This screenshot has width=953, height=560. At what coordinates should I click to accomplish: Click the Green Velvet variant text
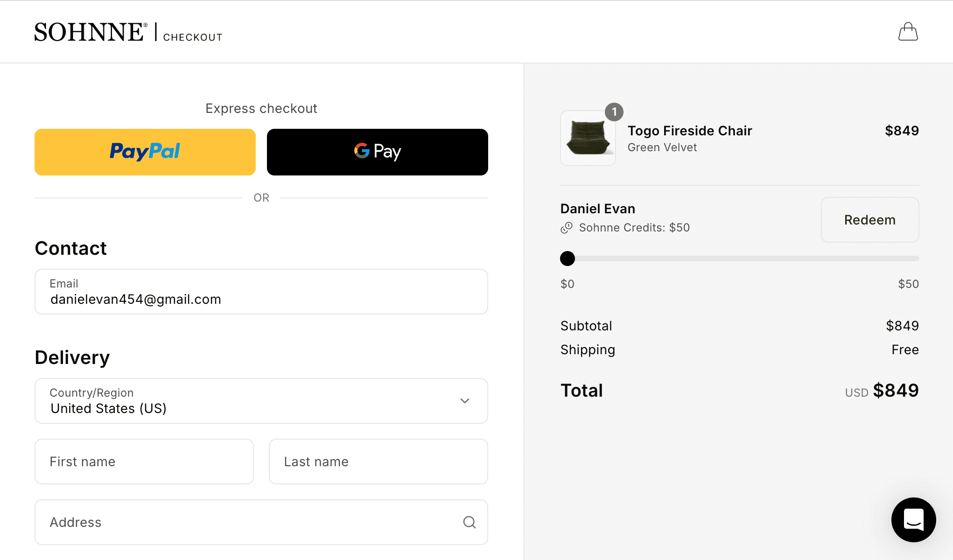pyautogui.click(x=662, y=147)
